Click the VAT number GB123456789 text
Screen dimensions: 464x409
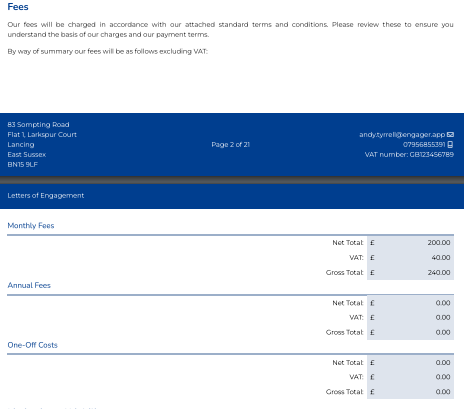point(409,155)
